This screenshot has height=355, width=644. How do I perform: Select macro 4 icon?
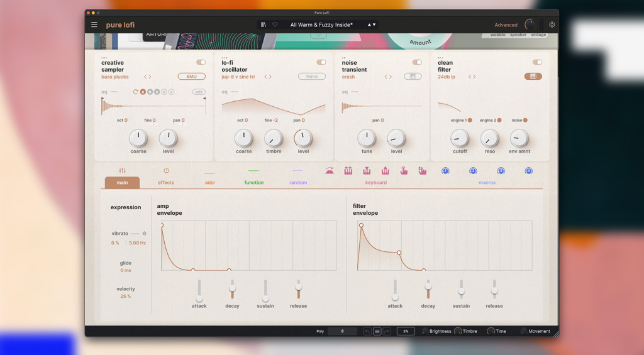point(528,171)
